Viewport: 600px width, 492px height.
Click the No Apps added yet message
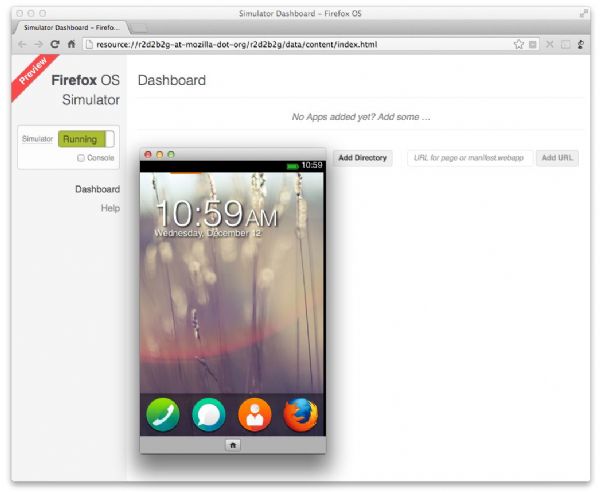[361, 117]
